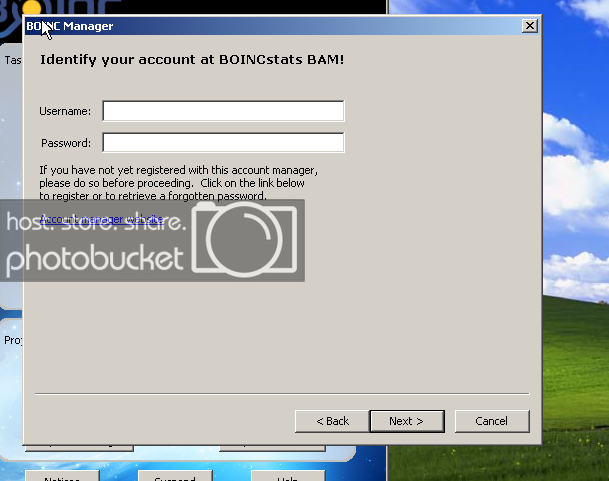Image resolution: width=609 pixels, height=481 pixels.
Task: Click the Username input field
Action: [223, 111]
